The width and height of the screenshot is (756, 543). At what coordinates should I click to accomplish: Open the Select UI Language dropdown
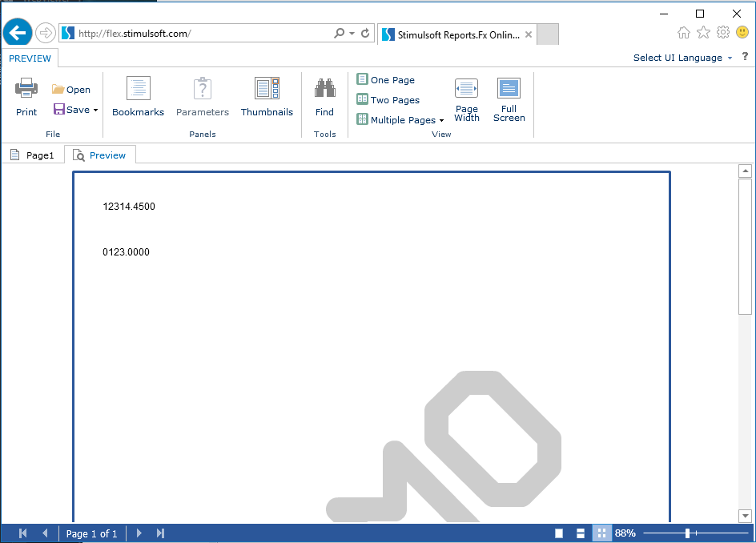pyautogui.click(x=682, y=58)
